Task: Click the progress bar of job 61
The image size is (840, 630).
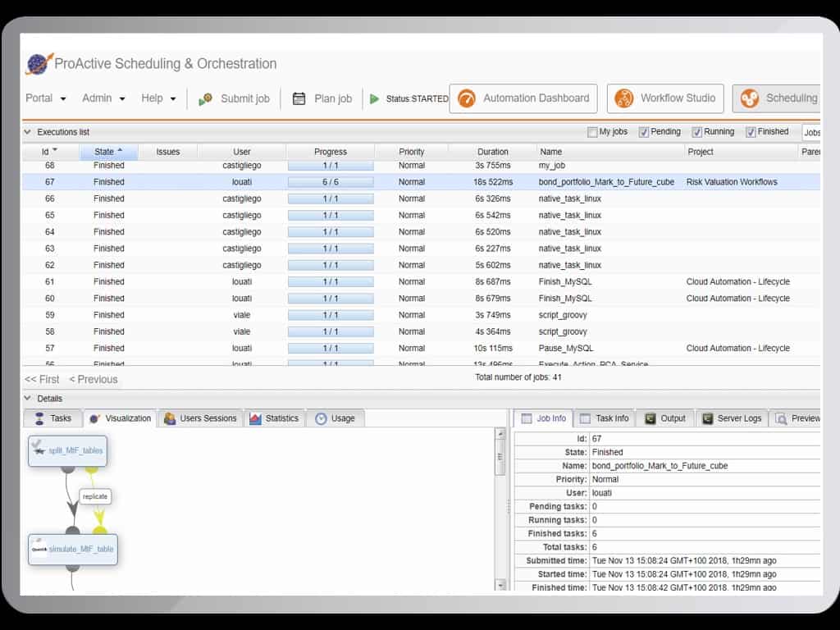Action: (x=331, y=282)
